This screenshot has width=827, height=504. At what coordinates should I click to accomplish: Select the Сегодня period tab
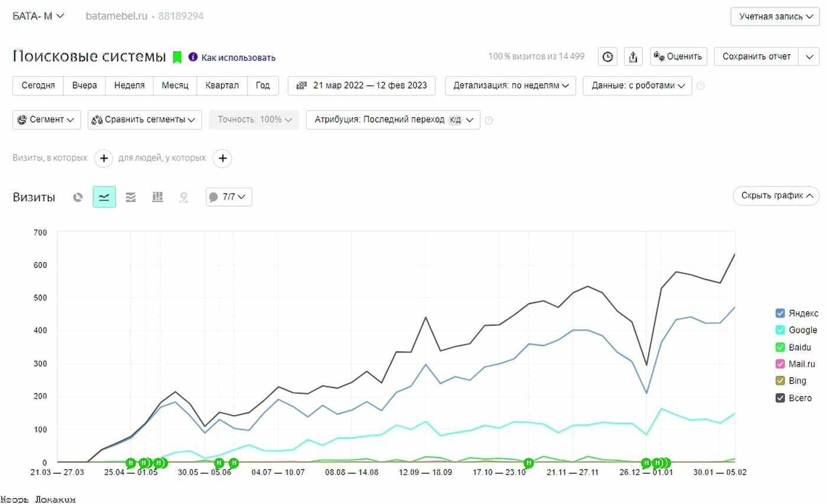click(x=38, y=86)
